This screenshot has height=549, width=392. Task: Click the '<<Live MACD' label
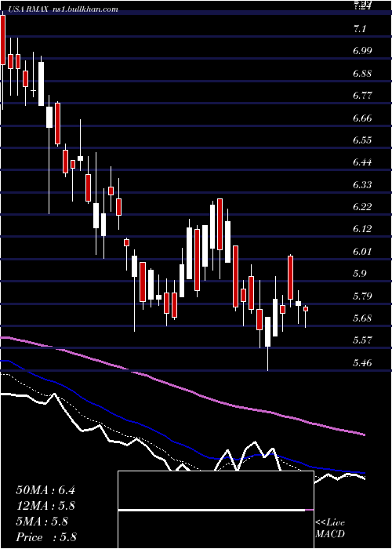[x=330, y=529]
